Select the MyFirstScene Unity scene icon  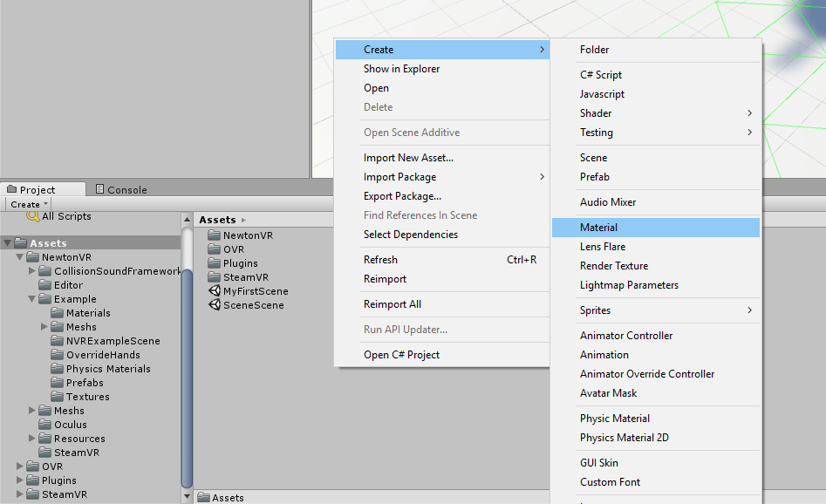214,290
